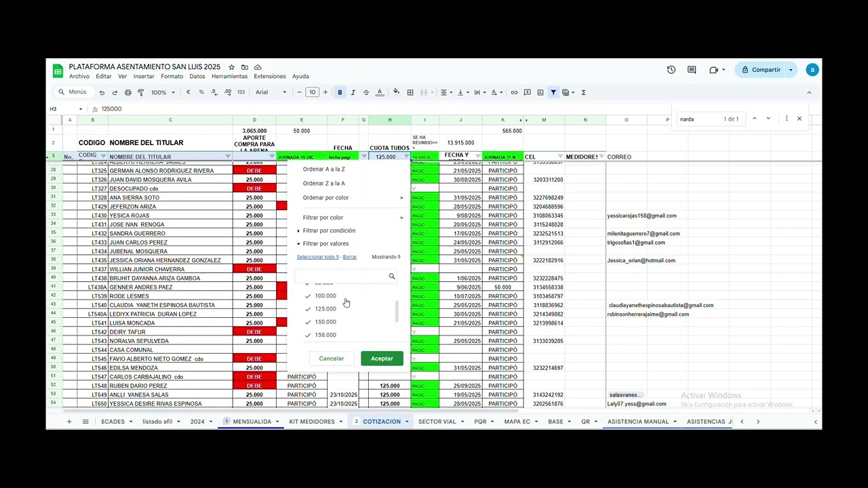Star the document title
Screen dimensions: 868x488
click(x=231, y=67)
